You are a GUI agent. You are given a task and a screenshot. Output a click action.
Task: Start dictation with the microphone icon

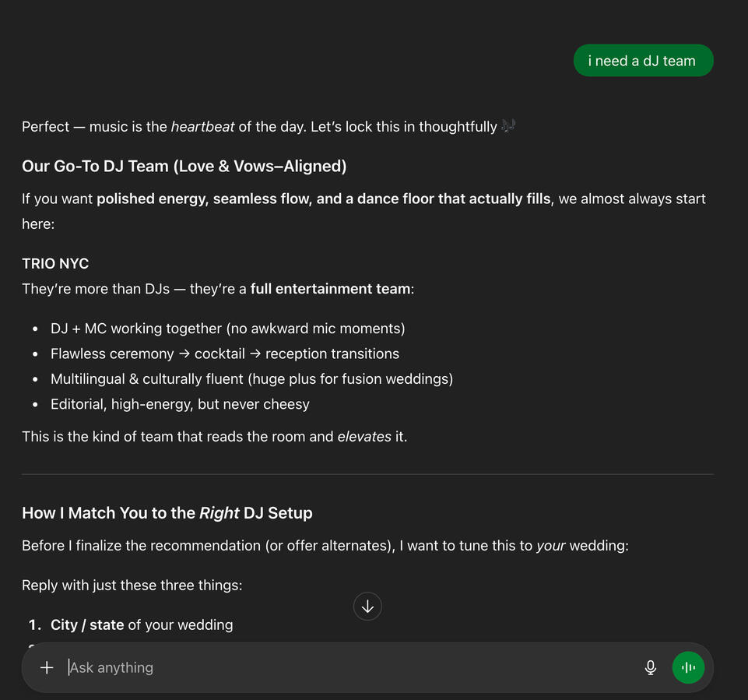pyautogui.click(x=651, y=667)
